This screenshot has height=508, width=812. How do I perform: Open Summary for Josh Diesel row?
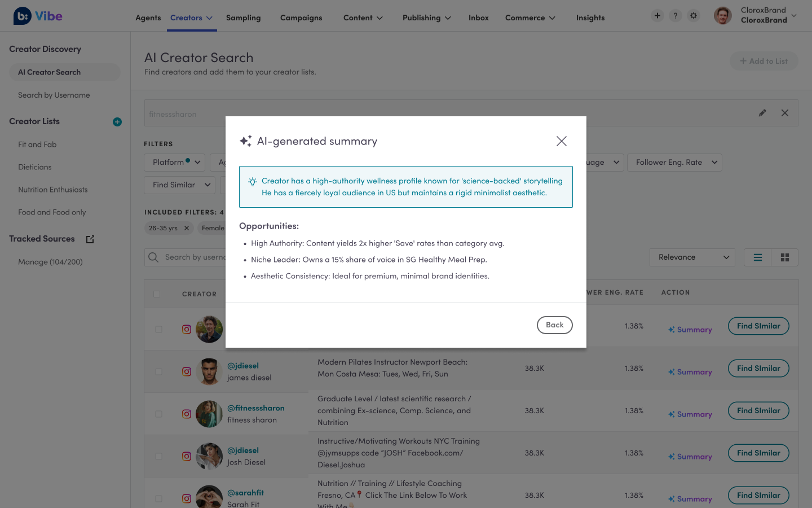[690, 457]
